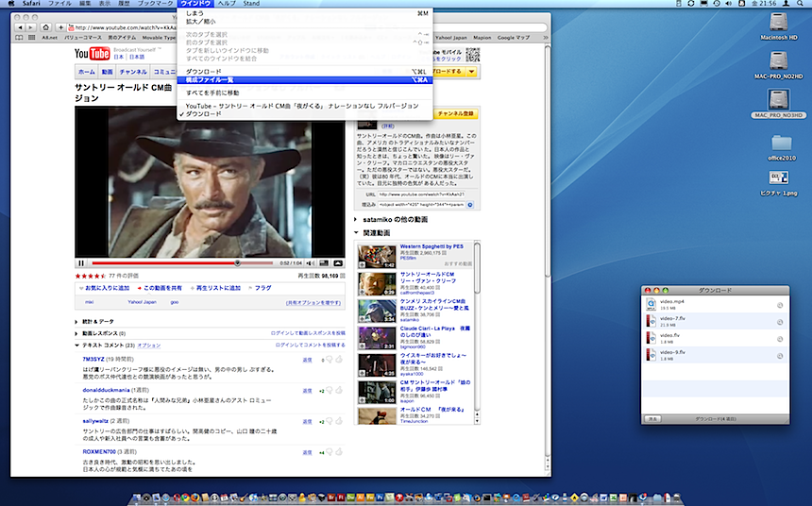Screen dimensions: 812x506
Task: Reveal video.mp4 in Finder from Downloads
Action: tap(780, 306)
